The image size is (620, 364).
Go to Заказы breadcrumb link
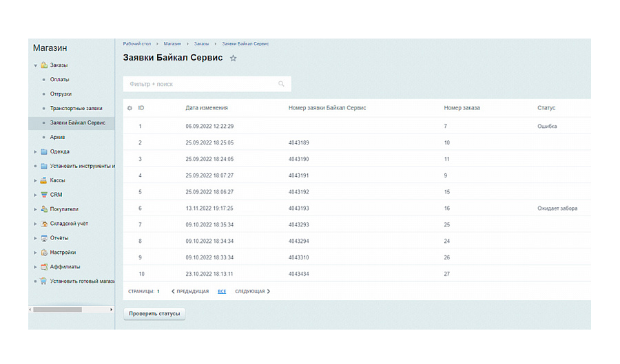(x=201, y=44)
